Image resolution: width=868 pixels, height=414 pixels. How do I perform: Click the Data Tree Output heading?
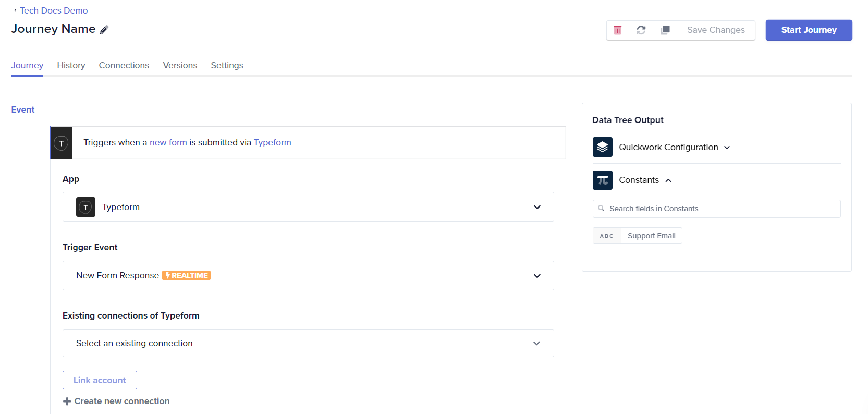coord(628,120)
